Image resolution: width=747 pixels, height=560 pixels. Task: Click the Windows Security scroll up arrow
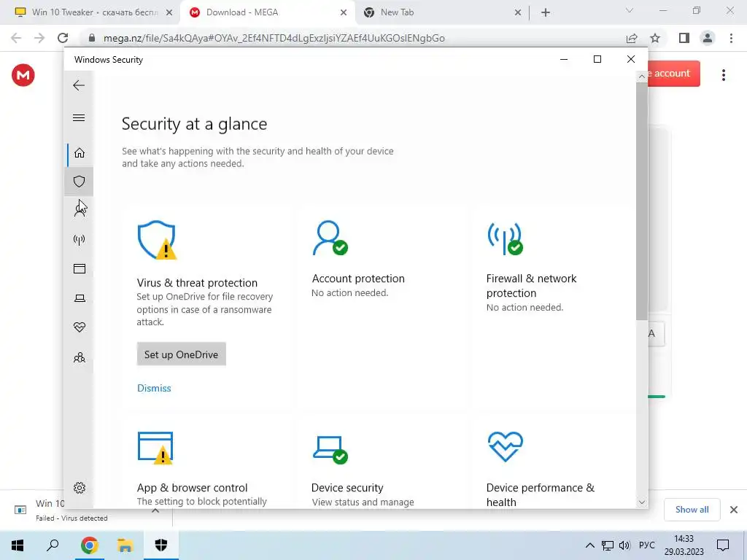(x=642, y=76)
